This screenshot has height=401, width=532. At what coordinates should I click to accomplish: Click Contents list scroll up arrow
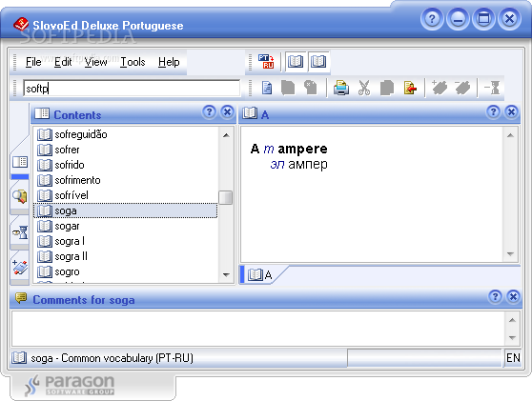coord(226,135)
